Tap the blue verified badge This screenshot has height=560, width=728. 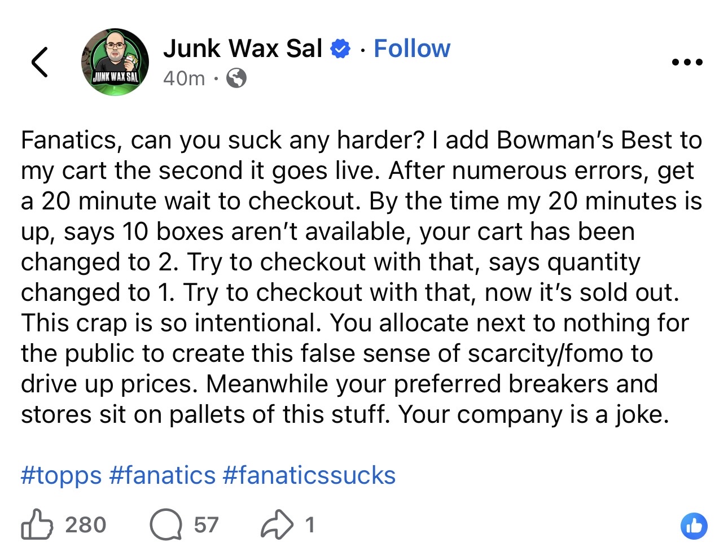tap(340, 49)
